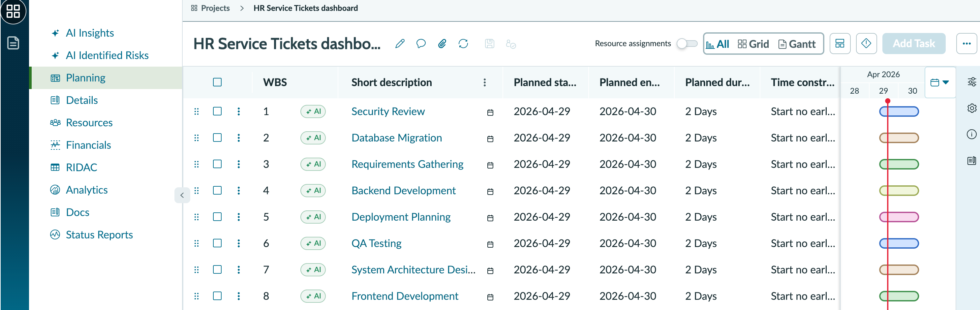Viewport: 980px width, 310px height.
Task: Open the Gantt calendar timescale dropdown
Action: point(940,82)
